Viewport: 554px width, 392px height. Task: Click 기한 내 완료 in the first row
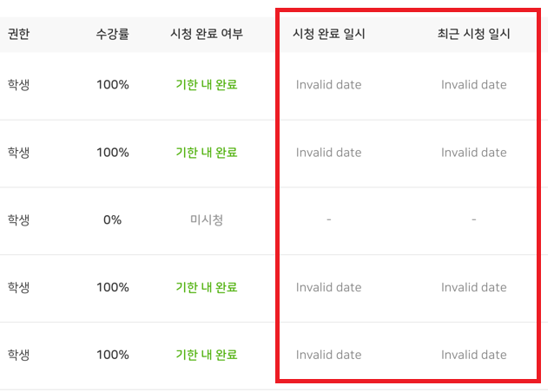pyautogui.click(x=207, y=85)
